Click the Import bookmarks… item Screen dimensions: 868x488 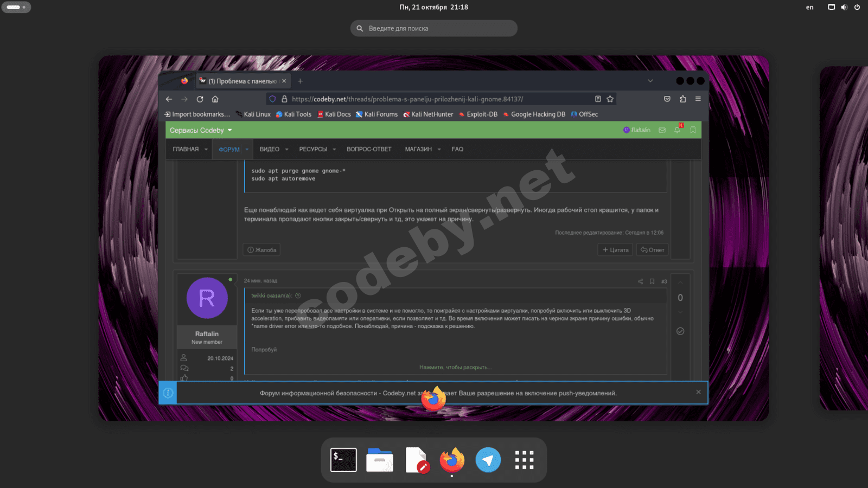point(197,114)
